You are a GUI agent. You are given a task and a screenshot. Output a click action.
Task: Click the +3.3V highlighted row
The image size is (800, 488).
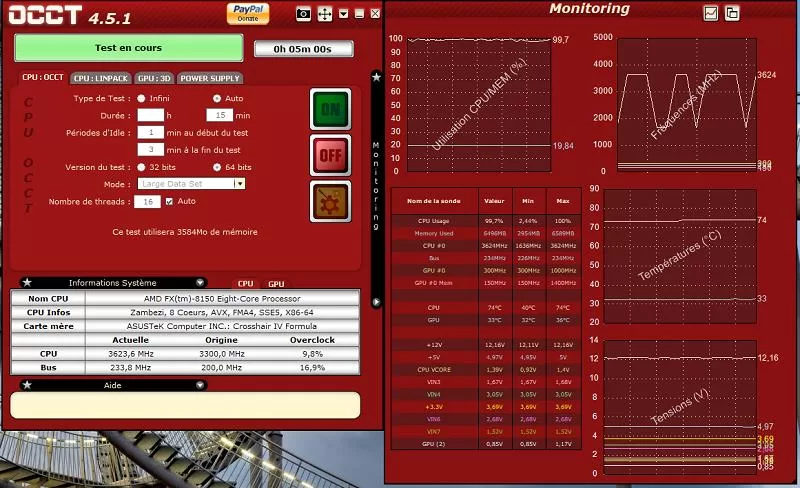pyautogui.click(x=486, y=407)
